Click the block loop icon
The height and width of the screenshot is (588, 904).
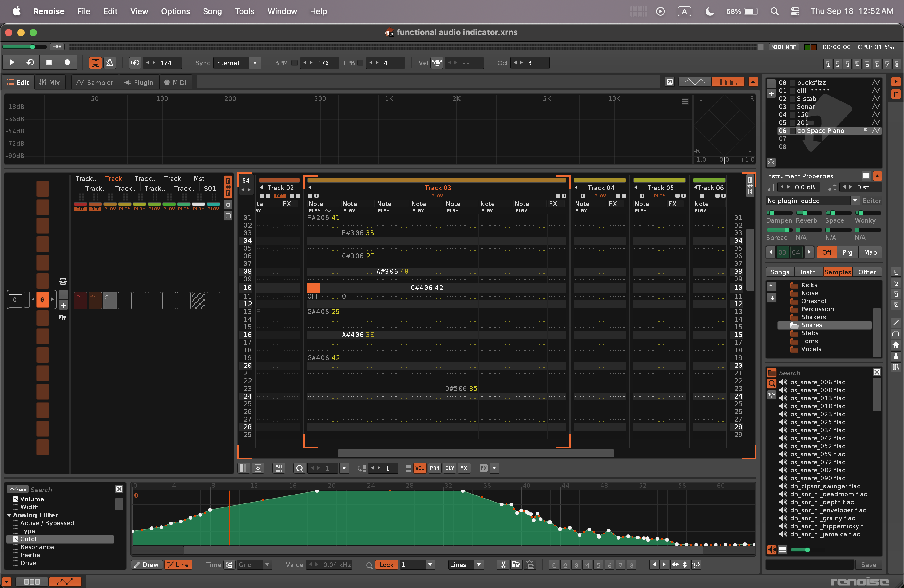(135, 63)
